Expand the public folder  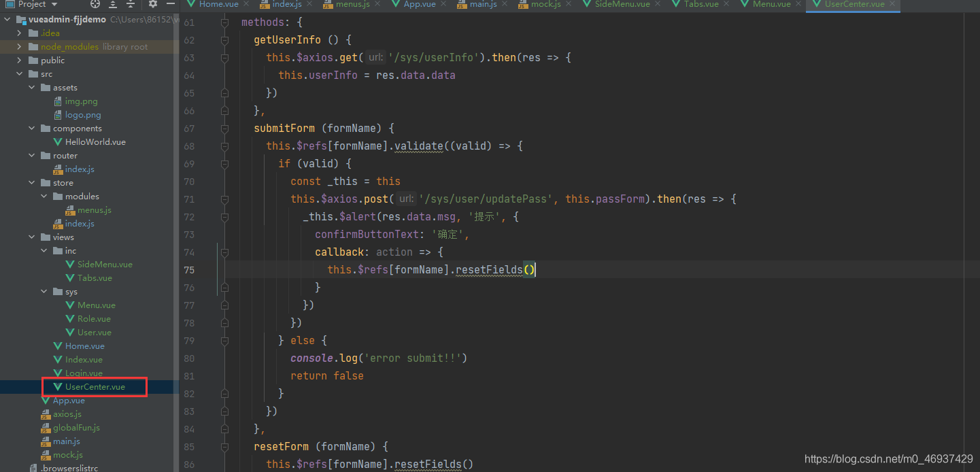click(x=20, y=61)
